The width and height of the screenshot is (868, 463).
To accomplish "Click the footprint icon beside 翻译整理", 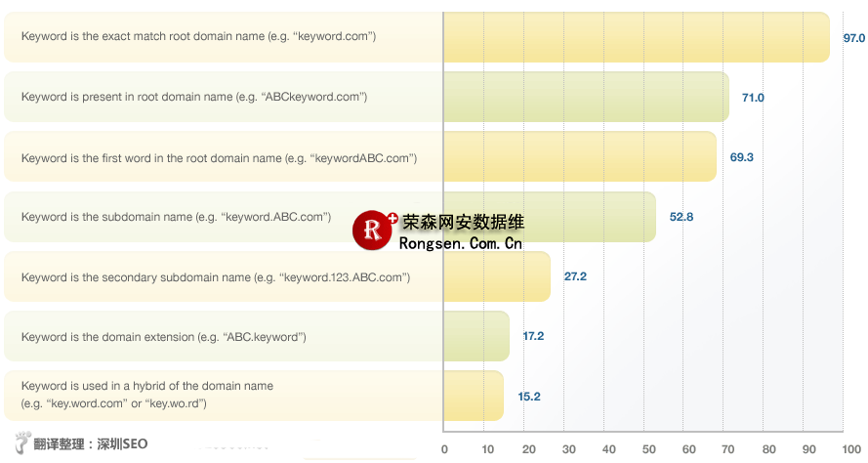I will 23,442.
